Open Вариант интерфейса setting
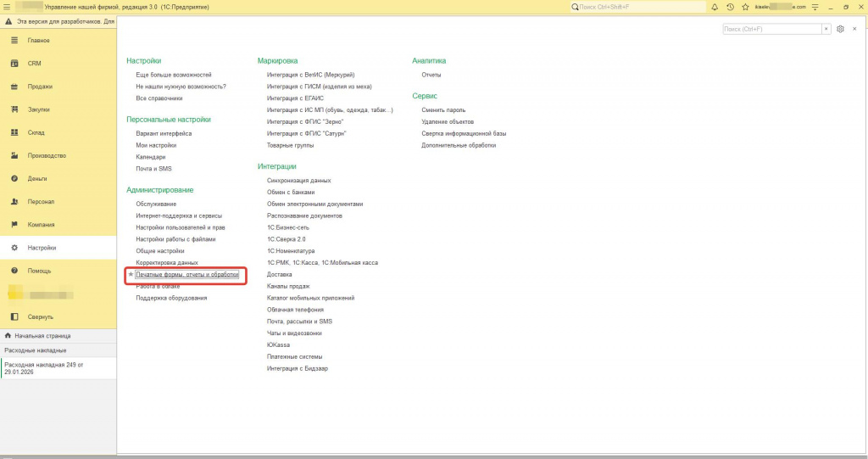 (x=164, y=133)
